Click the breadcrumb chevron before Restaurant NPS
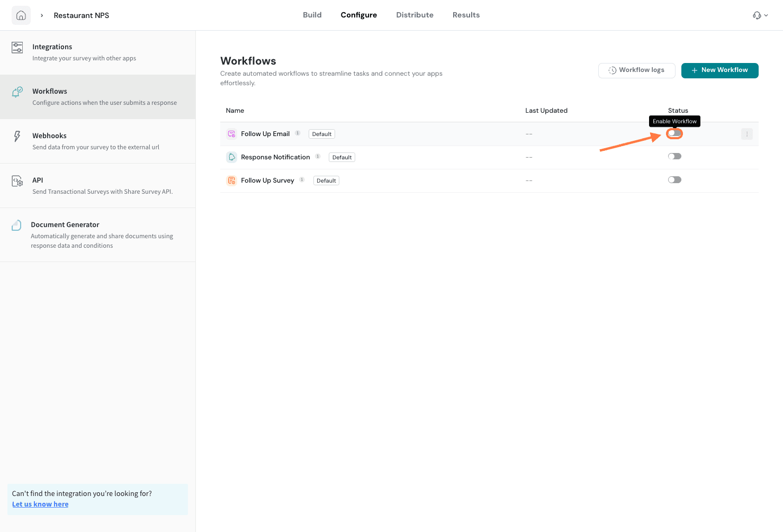 point(42,15)
